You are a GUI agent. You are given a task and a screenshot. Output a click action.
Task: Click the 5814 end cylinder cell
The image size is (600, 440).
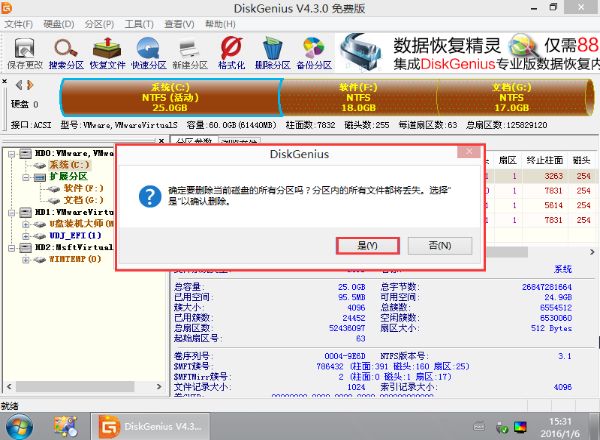(x=553, y=205)
